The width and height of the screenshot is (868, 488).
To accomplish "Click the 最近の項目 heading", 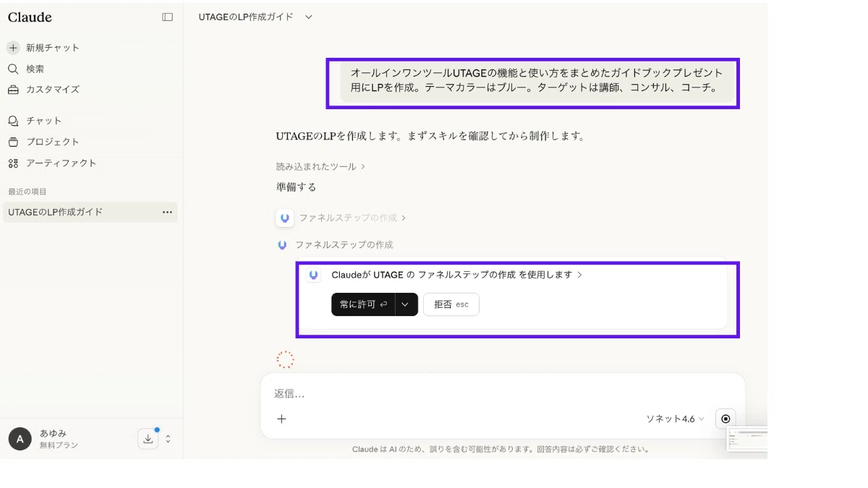I will (27, 192).
